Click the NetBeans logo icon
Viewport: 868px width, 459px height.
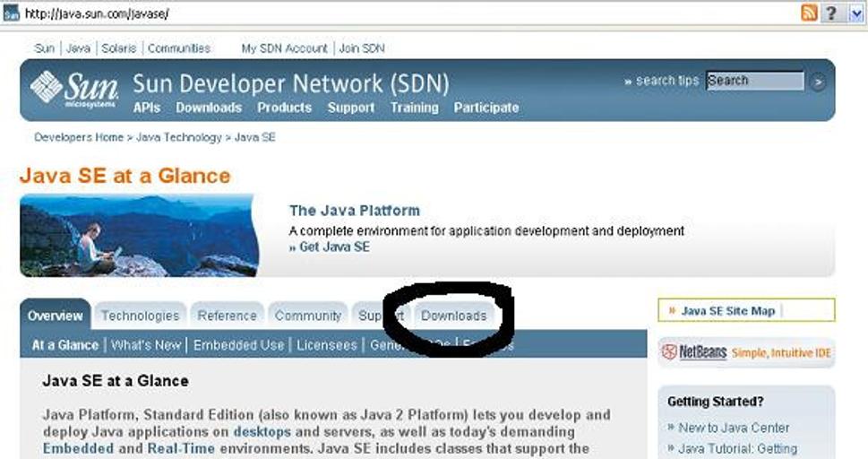pyautogui.click(x=669, y=351)
